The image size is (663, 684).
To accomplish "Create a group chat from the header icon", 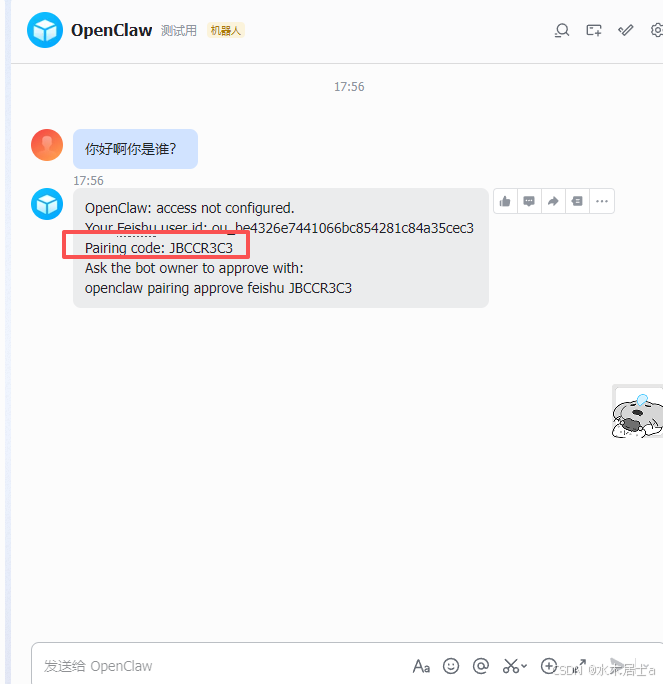I will click(x=594, y=30).
